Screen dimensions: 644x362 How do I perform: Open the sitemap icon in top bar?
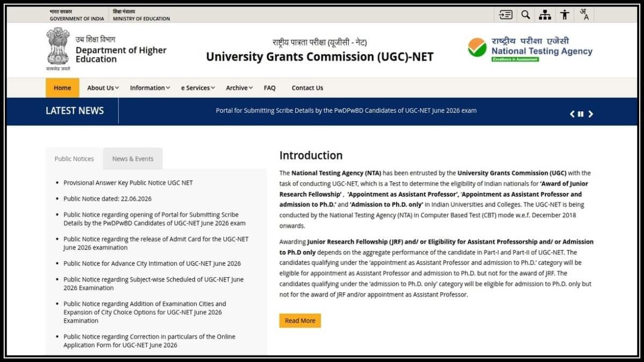coord(545,15)
